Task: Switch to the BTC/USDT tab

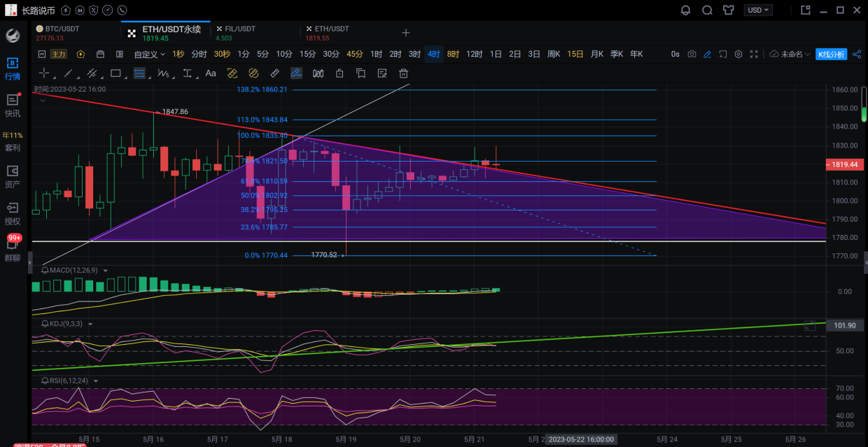Action: (x=76, y=33)
